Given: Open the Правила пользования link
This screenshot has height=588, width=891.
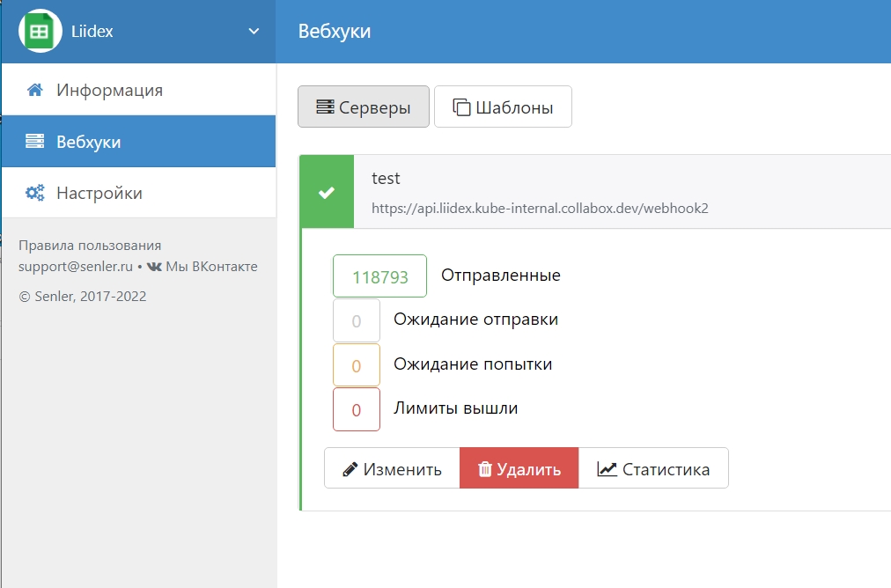Looking at the screenshot, I should 90,245.
